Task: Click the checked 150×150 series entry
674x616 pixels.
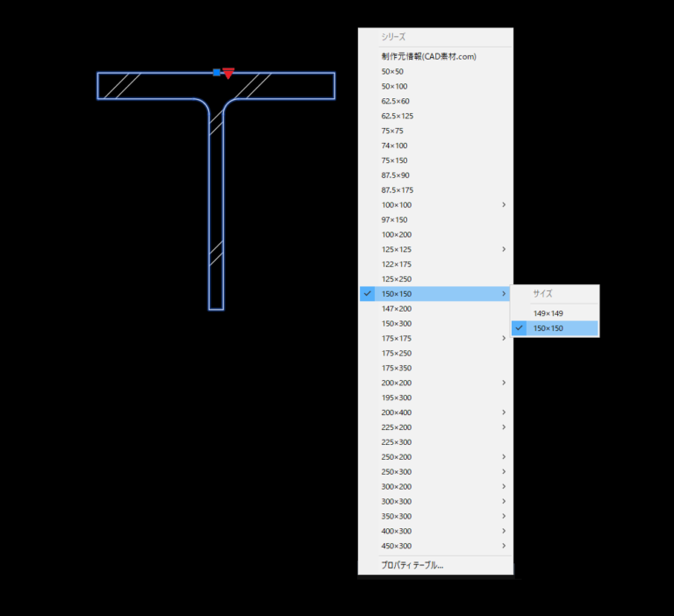Action: tap(398, 294)
